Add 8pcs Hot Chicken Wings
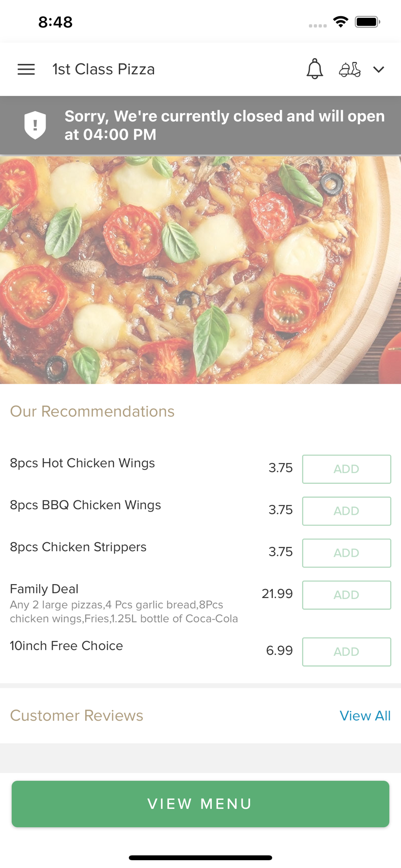 (x=346, y=469)
